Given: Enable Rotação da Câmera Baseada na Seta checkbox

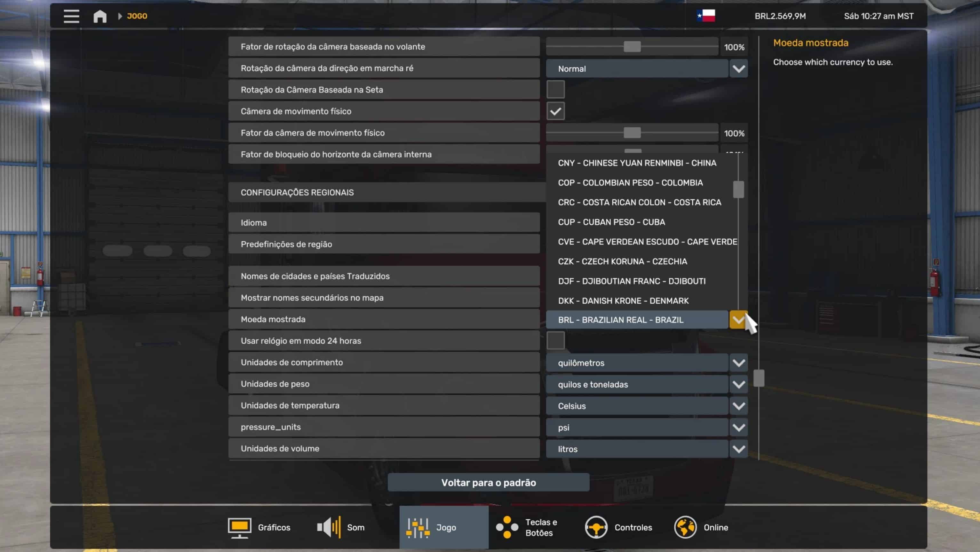Looking at the screenshot, I should pyautogui.click(x=555, y=90).
